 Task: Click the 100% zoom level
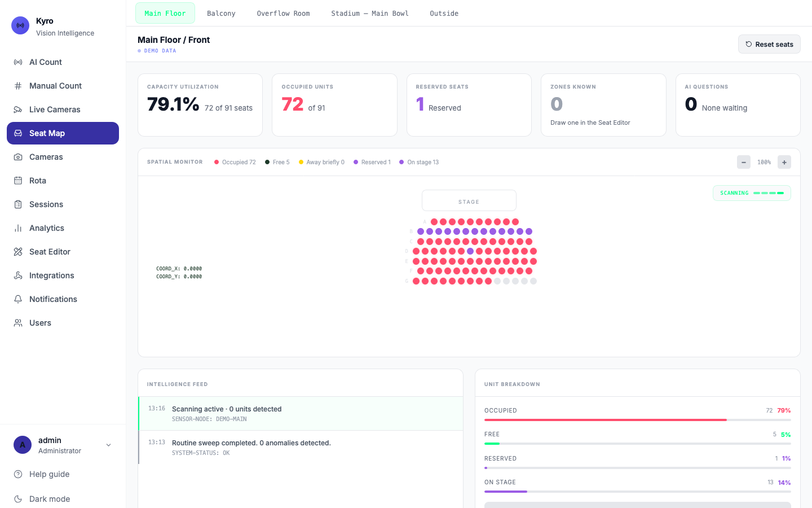tap(764, 162)
